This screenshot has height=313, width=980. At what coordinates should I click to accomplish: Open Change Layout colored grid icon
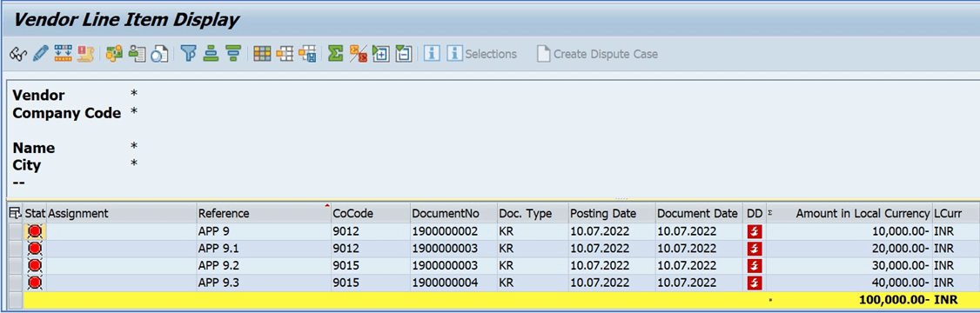tap(262, 54)
